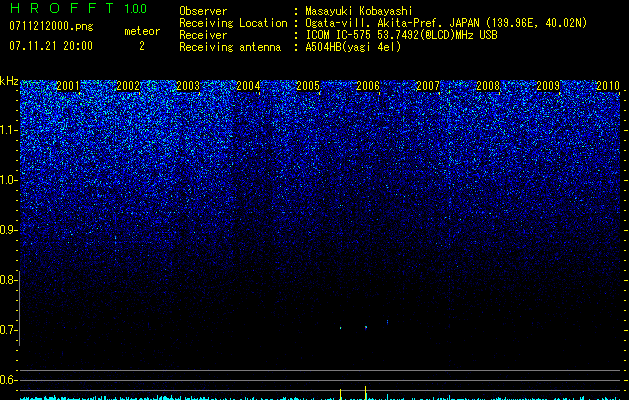This screenshot has width=629, height=400.
Task: Click the HROFFT 1.0.0 title text
Action: click(78, 8)
